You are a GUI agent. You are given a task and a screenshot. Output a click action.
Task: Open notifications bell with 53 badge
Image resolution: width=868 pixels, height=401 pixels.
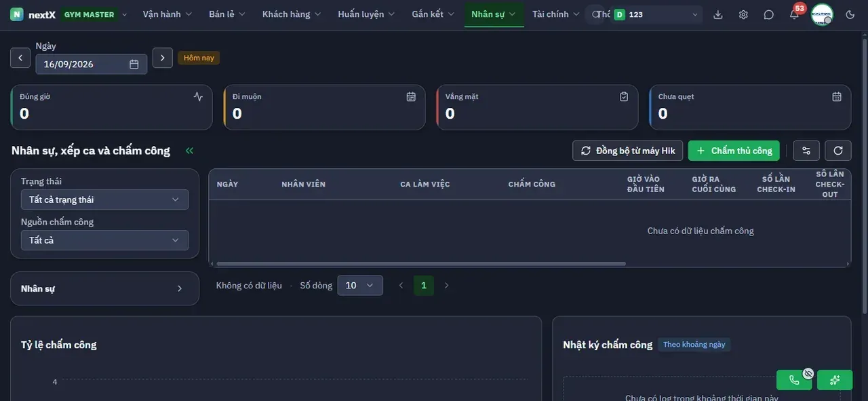click(x=794, y=14)
